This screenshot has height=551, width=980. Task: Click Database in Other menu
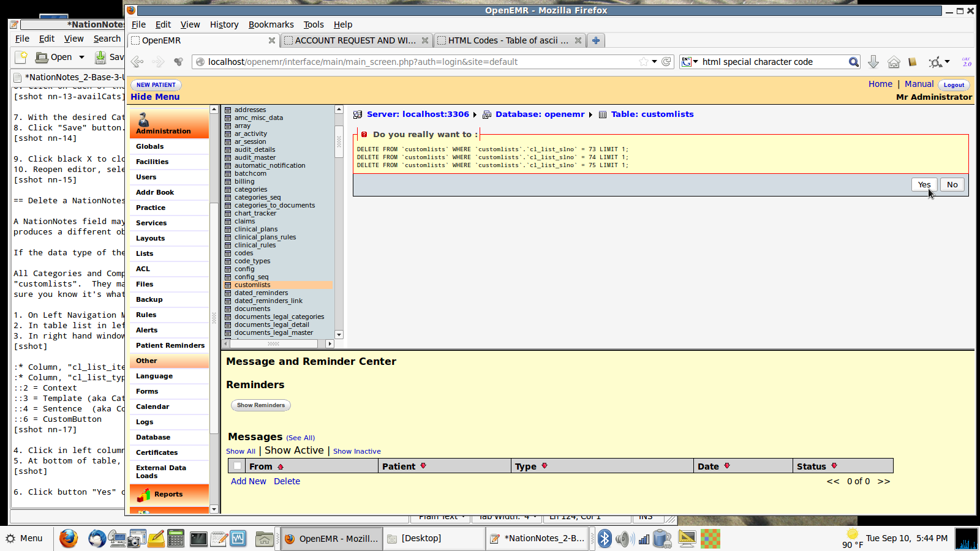pyautogui.click(x=153, y=437)
